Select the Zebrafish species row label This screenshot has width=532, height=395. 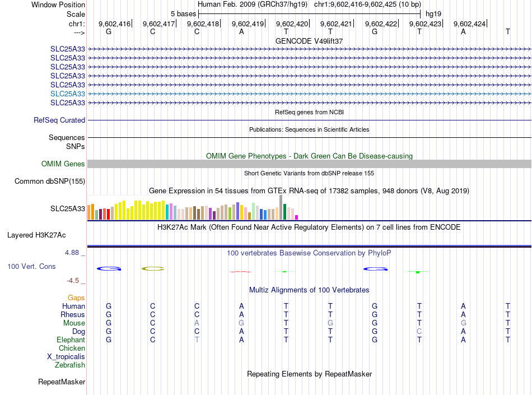[70, 365]
